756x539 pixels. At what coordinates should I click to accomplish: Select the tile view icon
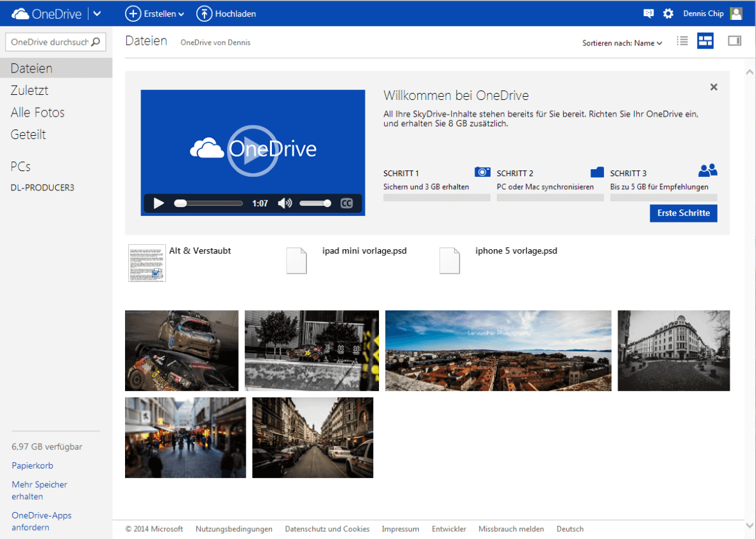tap(705, 40)
